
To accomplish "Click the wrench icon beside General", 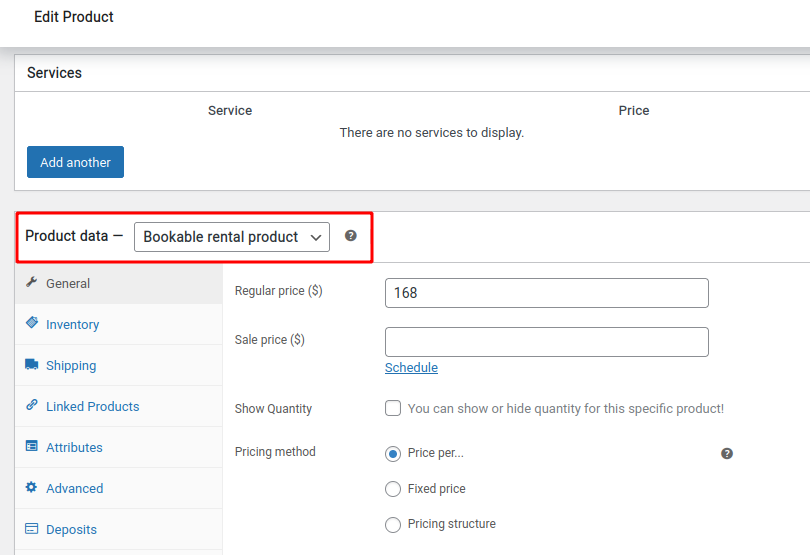I will (x=32, y=282).
